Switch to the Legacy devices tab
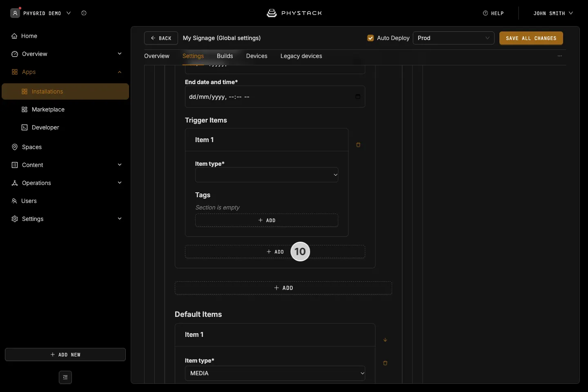This screenshot has height=392, width=588. click(x=301, y=56)
